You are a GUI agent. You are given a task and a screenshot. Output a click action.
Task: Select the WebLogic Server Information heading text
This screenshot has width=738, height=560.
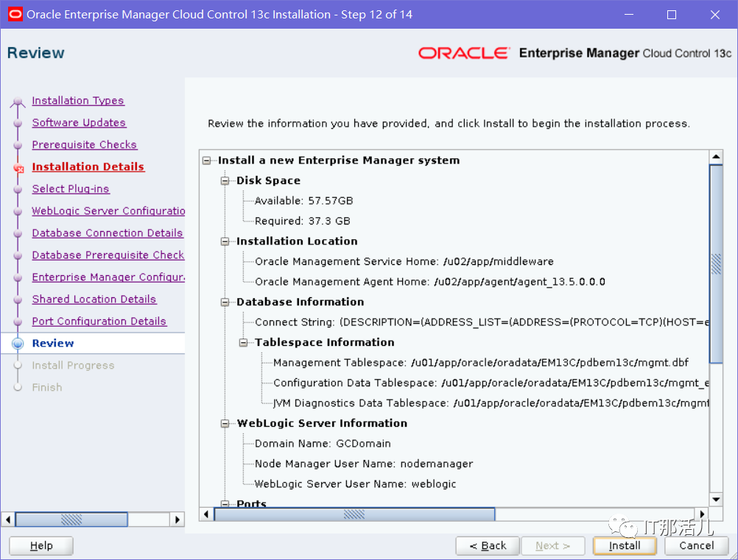(x=322, y=424)
